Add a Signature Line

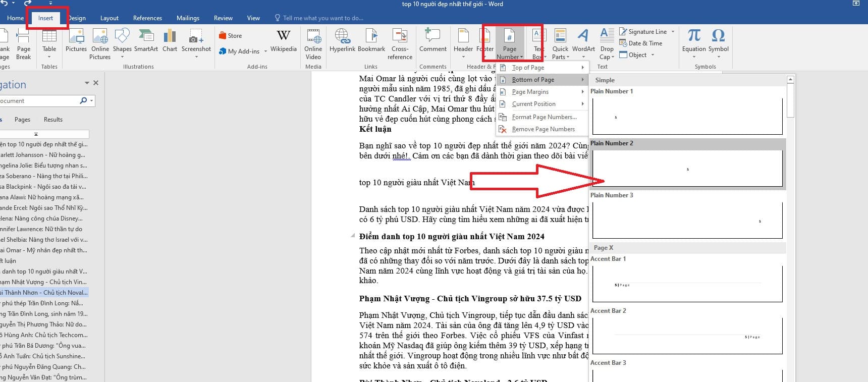click(x=643, y=31)
